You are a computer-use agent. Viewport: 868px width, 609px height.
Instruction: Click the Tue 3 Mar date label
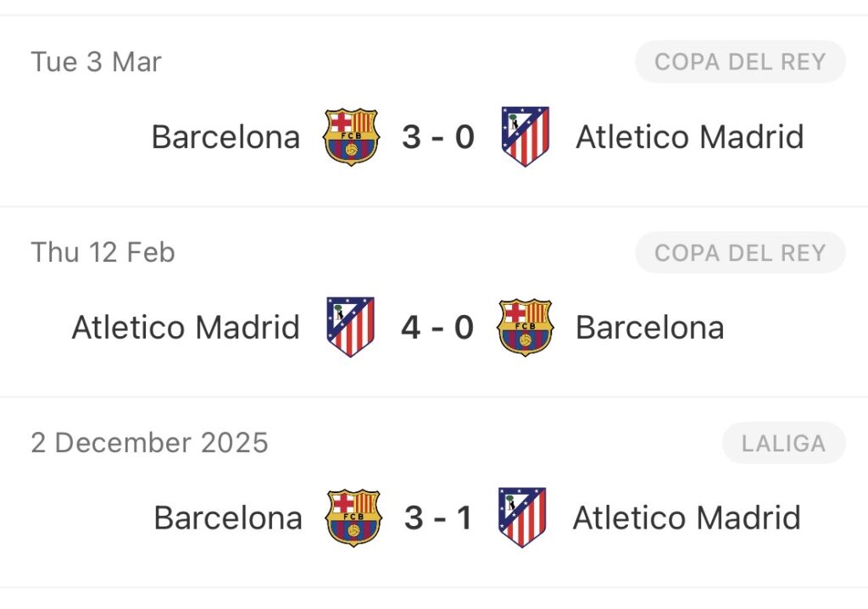[96, 61]
